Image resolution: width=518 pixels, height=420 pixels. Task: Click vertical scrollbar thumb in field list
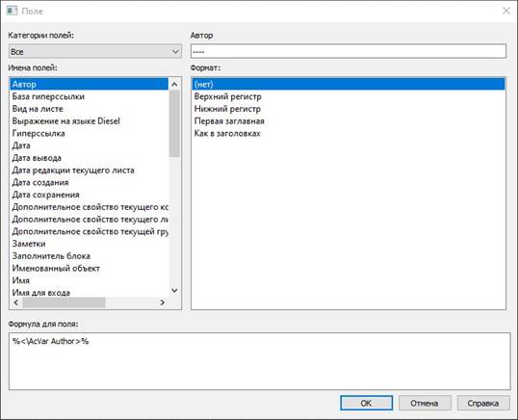(174, 123)
